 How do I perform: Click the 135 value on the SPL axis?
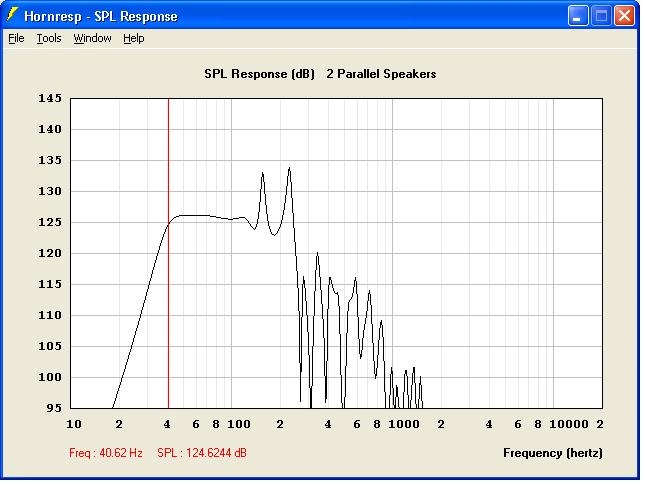50,160
